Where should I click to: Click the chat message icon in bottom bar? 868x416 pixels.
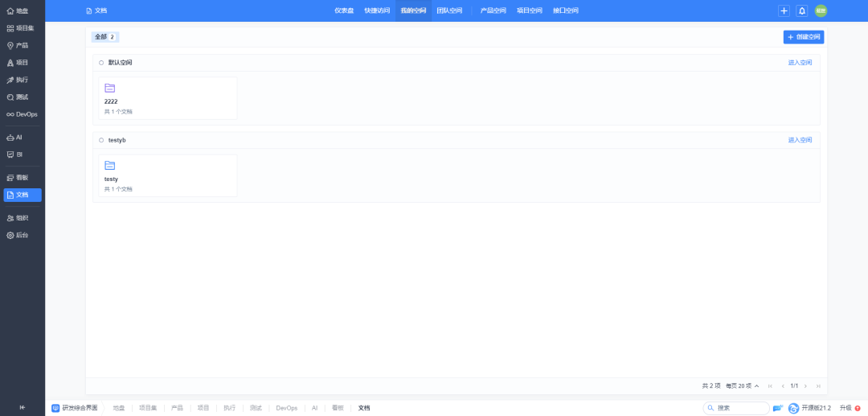(x=778, y=408)
